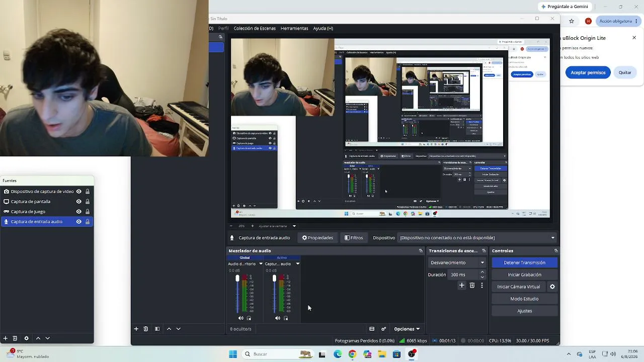Open File Explorer from taskbar

(x=382, y=354)
